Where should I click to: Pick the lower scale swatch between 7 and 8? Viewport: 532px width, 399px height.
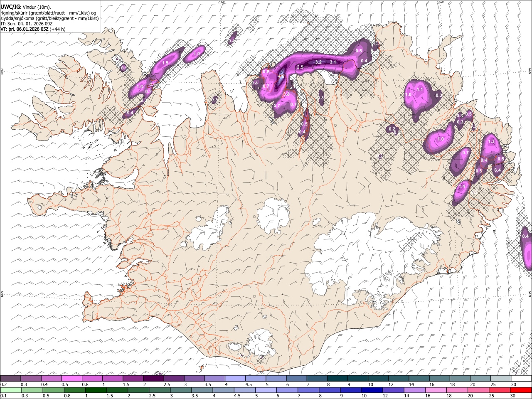click(308, 390)
